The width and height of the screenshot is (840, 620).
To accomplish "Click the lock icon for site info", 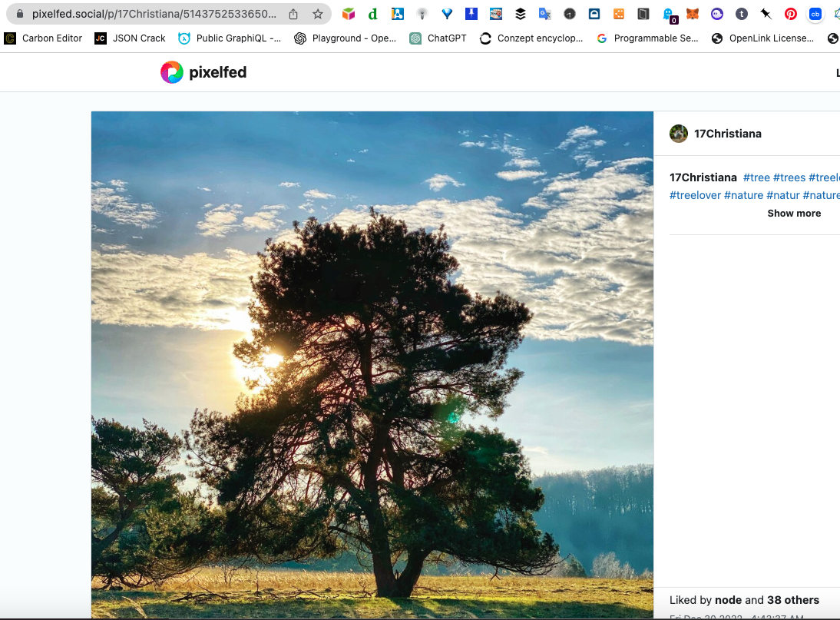I will pyautogui.click(x=20, y=14).
